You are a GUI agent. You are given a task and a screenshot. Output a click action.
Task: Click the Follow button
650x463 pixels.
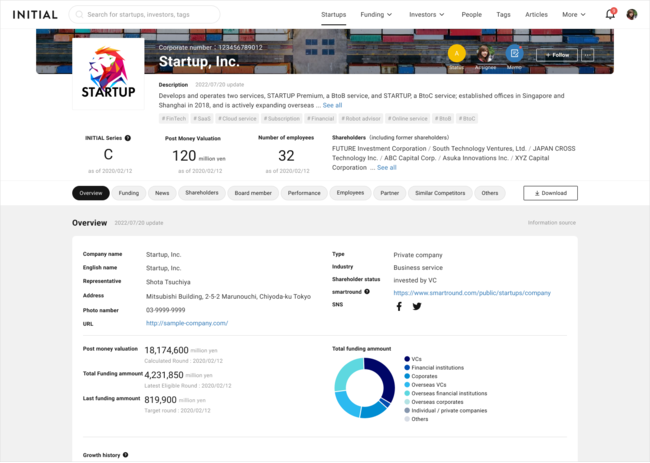[x=556, y=55]
